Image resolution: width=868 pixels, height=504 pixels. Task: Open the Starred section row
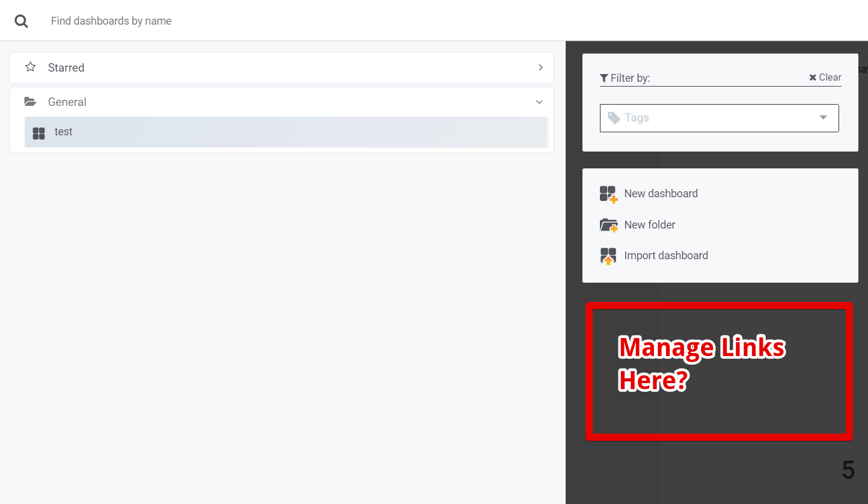click(281, 68)
